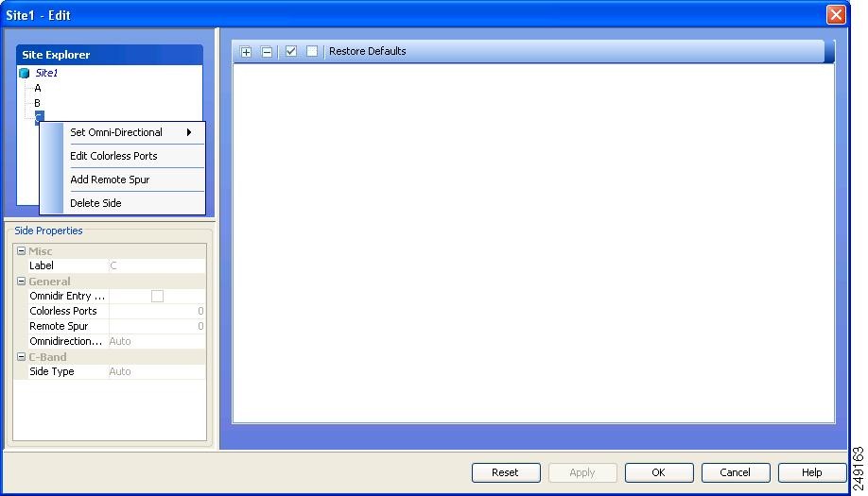Collapse the General property group

[21, 281]
